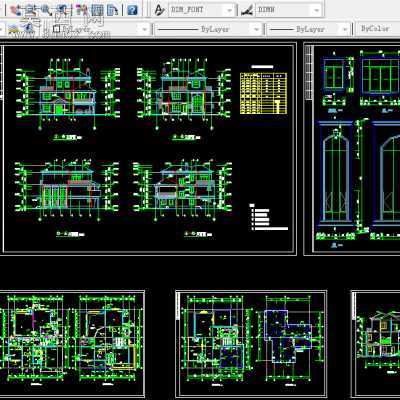Activate the Pan hand icon
Image resolution: width=400 pixels, height=400 pixels.
(x=15, y=10)
